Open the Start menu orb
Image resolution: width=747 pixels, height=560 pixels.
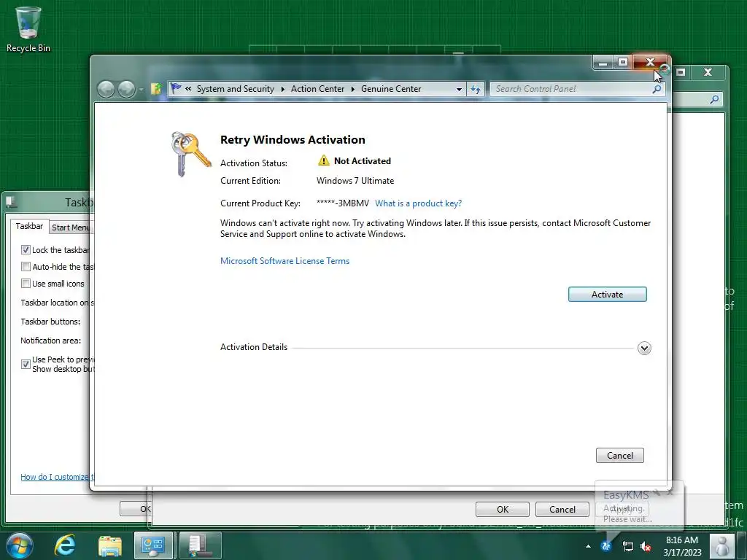click(x=19, y=545)
